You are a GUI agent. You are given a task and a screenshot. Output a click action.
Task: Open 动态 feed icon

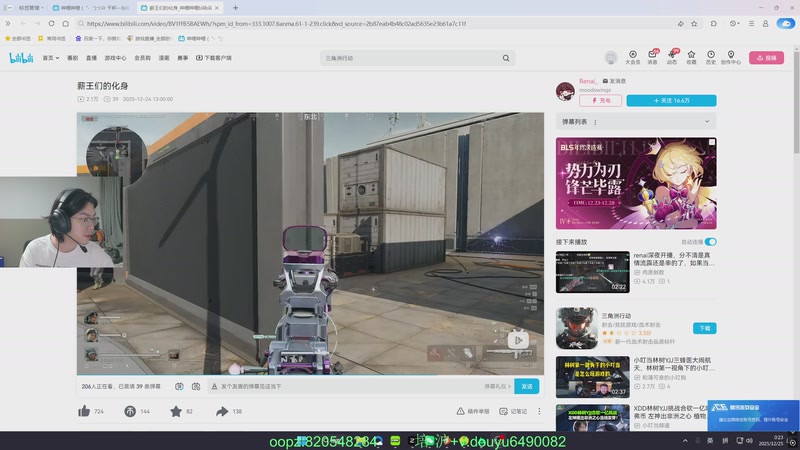pos(672,57)
